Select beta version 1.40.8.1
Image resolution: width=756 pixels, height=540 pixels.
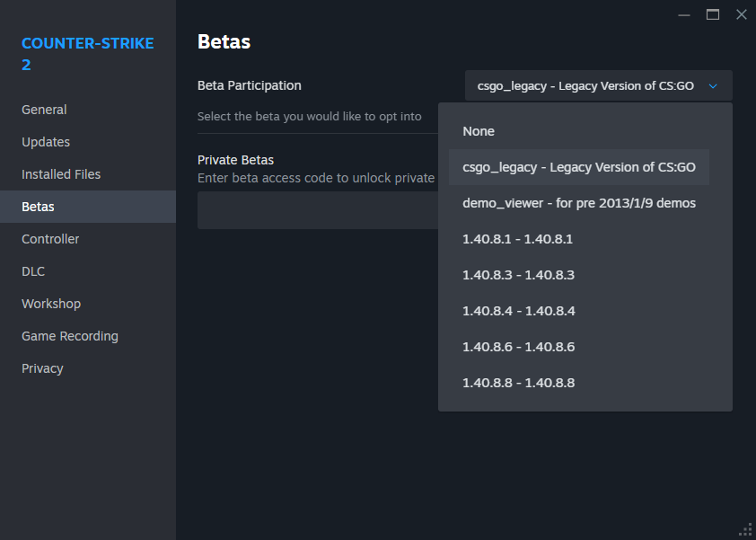[519, 239]
